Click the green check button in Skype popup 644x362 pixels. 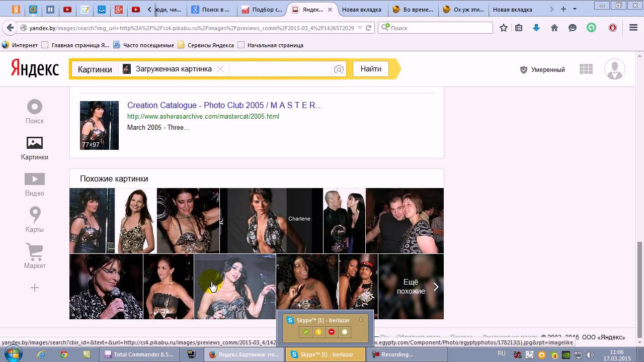305,332
